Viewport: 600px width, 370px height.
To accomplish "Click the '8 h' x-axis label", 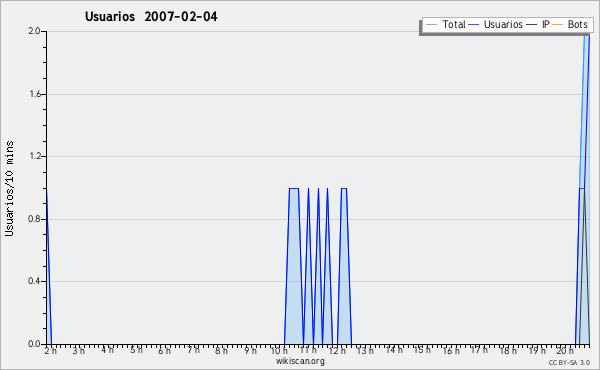I will 221,350.
